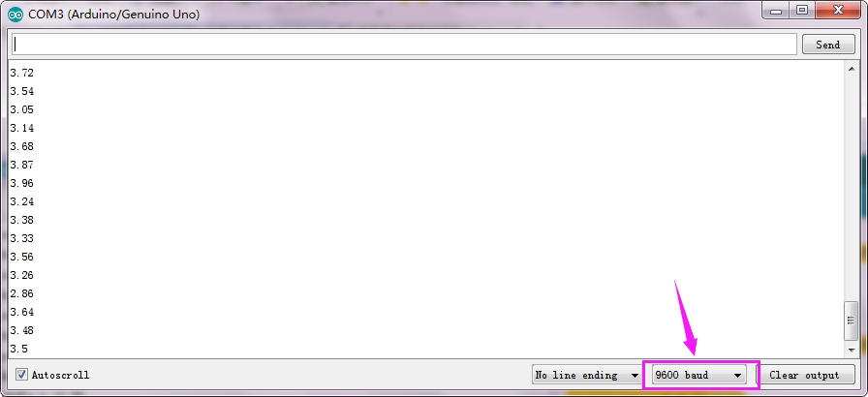868x397 pixels.
Task: Click the output line reading 2.86
Action: click(x=22, y=293)
